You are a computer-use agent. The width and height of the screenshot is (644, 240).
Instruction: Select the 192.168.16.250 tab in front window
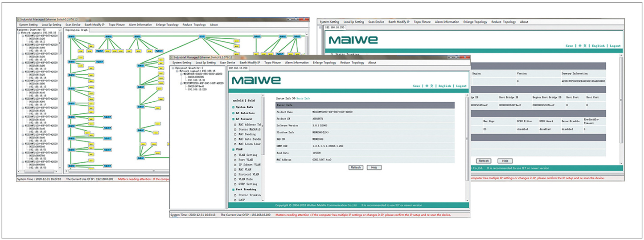tap(238, 68)
